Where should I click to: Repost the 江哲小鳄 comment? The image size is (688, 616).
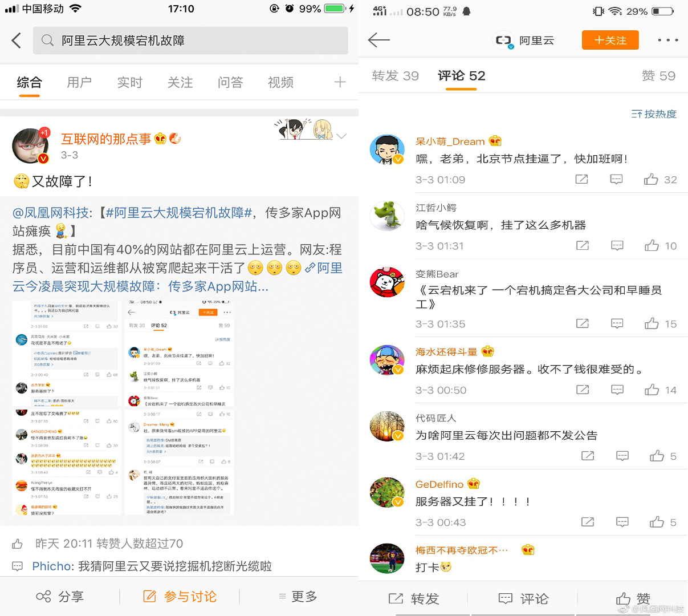tap(582, 246)
